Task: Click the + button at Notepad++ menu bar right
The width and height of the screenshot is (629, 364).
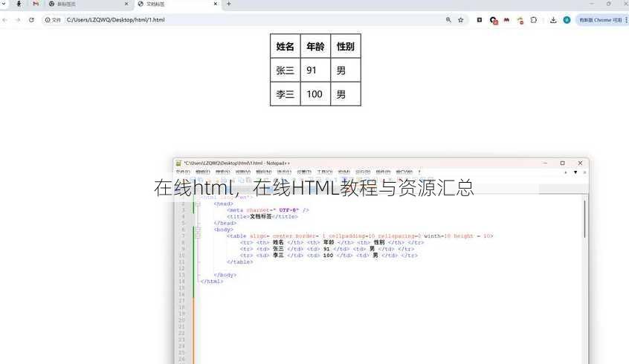Action: [x=566, y=172]
